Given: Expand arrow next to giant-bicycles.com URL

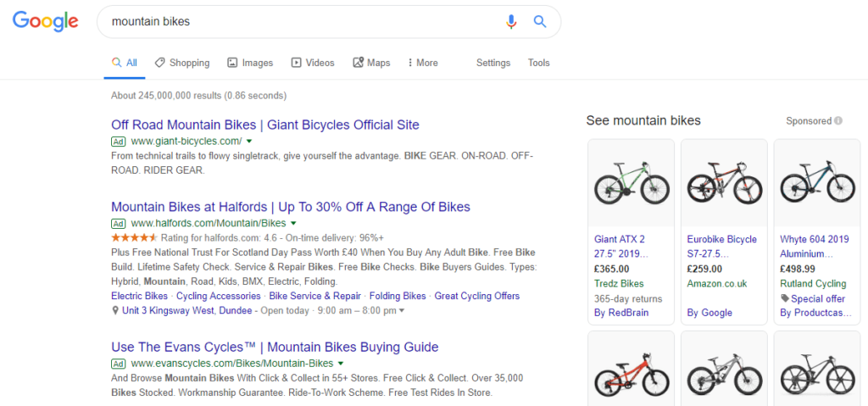Looking at the screenshot, I should tap(249, 142).
